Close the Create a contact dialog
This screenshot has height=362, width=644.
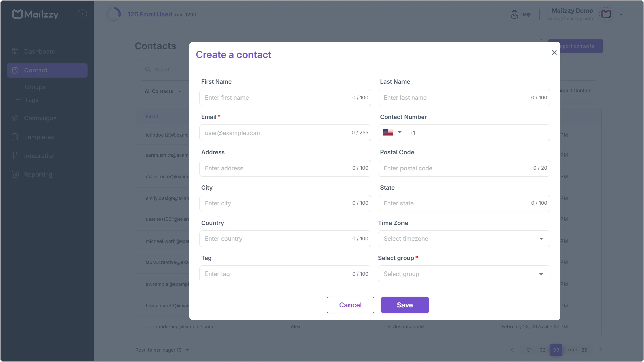click(554, 52)
